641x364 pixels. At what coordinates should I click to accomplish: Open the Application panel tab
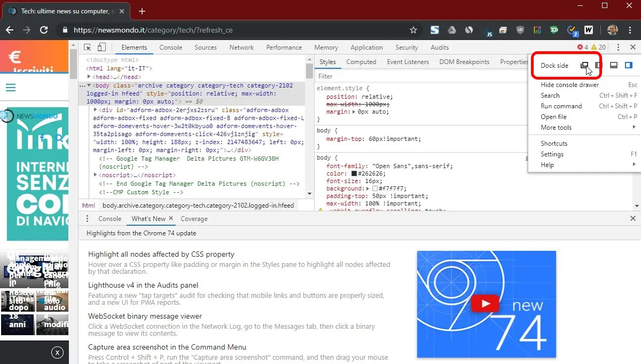coord(366,47)
